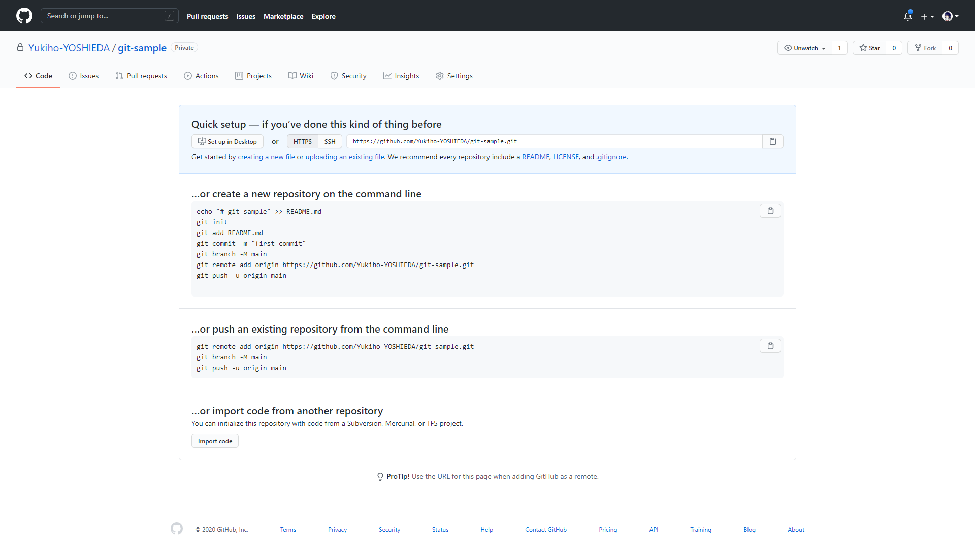Fork the git-sample repository
Viewport: 975px width, 560px height.
click(x=925, y=48)
